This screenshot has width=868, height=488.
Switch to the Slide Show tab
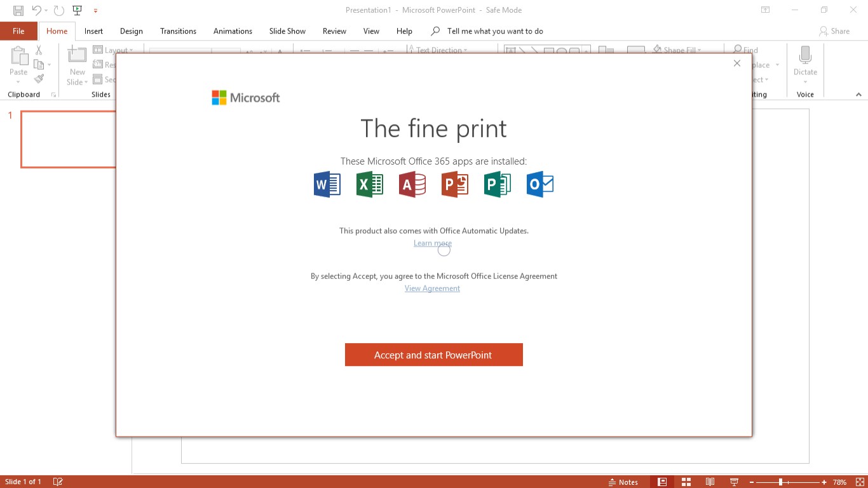pyautogui.click(x=287, y=31)
